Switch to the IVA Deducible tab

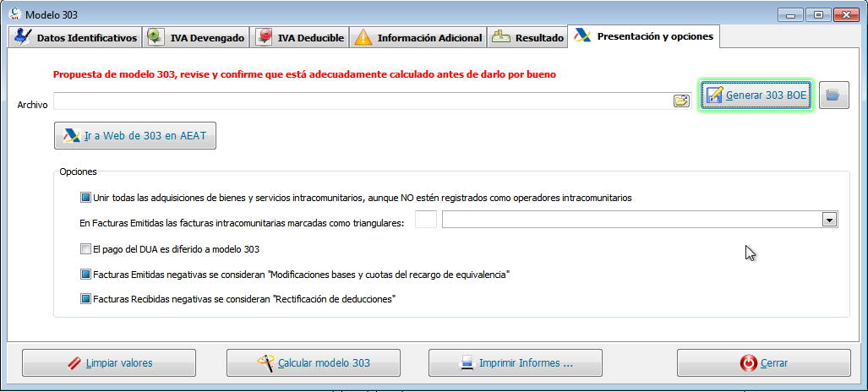(300, 38)
